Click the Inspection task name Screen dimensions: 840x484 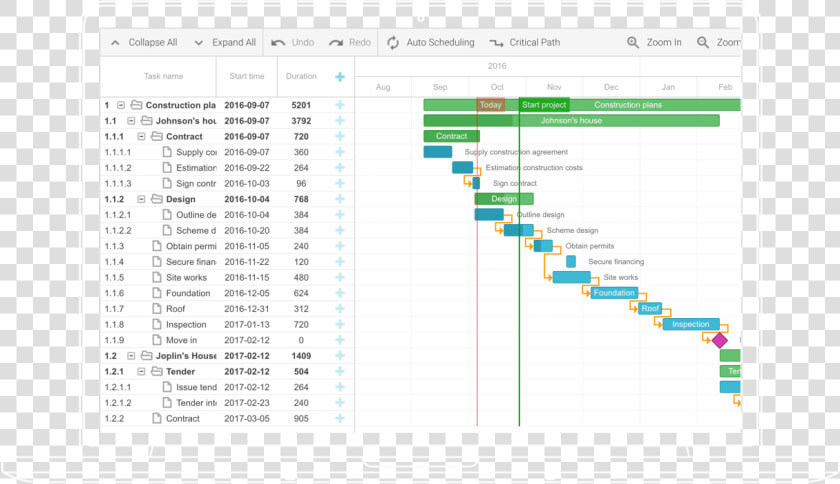coord(186,324)
